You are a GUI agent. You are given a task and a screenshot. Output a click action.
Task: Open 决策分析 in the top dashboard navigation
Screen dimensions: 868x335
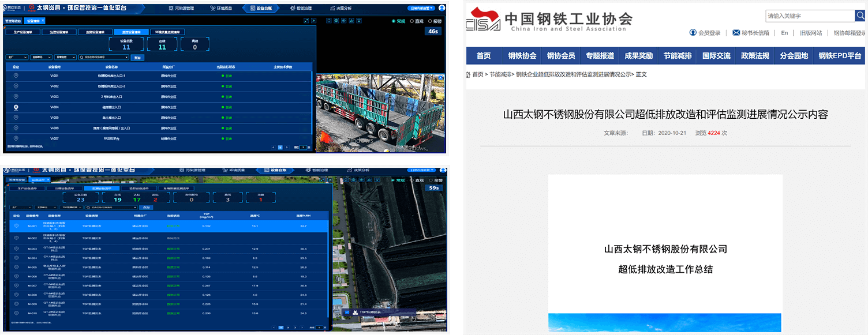(x=342, y=8)
